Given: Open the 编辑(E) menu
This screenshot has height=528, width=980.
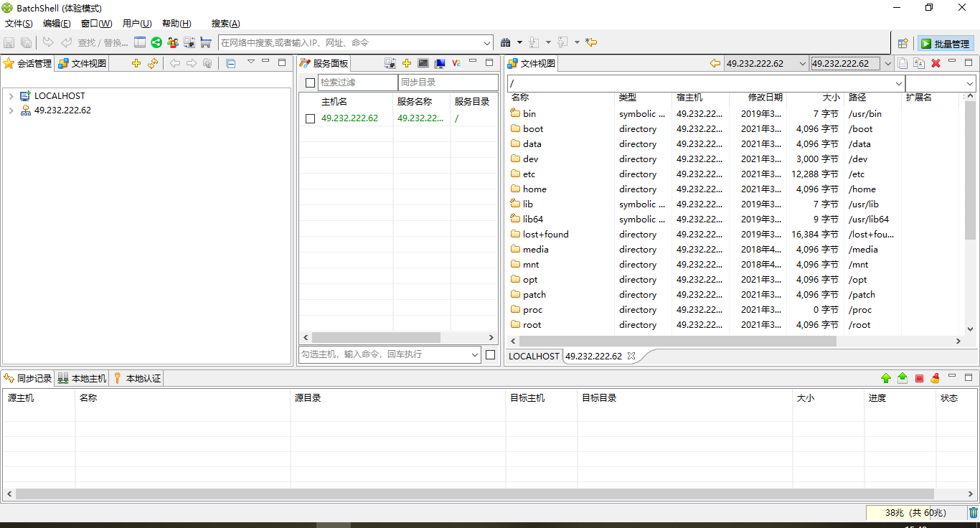Looking at the screenshot, I should pos(57,24).
